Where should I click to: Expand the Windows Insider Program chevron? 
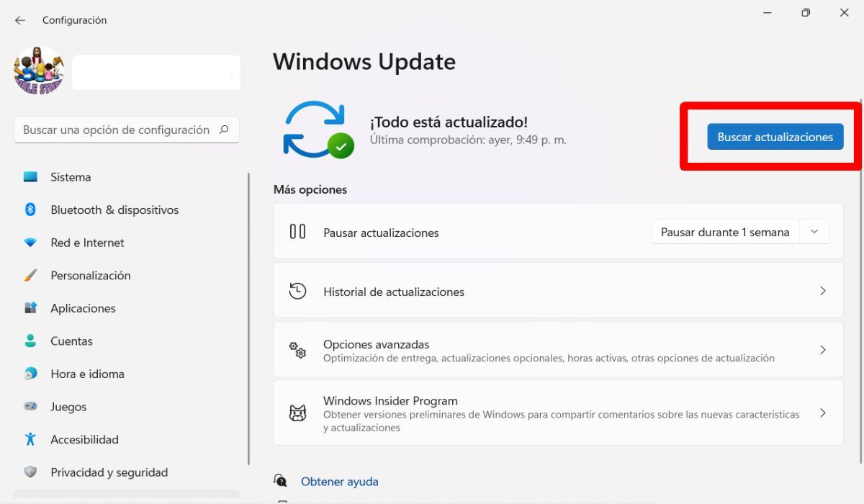pos(823,413)
